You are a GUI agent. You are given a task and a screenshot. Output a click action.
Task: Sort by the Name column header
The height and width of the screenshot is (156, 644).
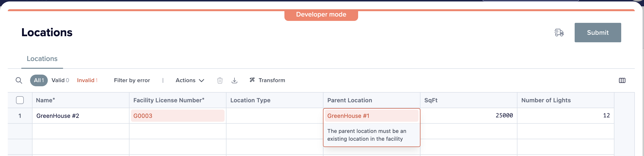click(x=81, y=100)
